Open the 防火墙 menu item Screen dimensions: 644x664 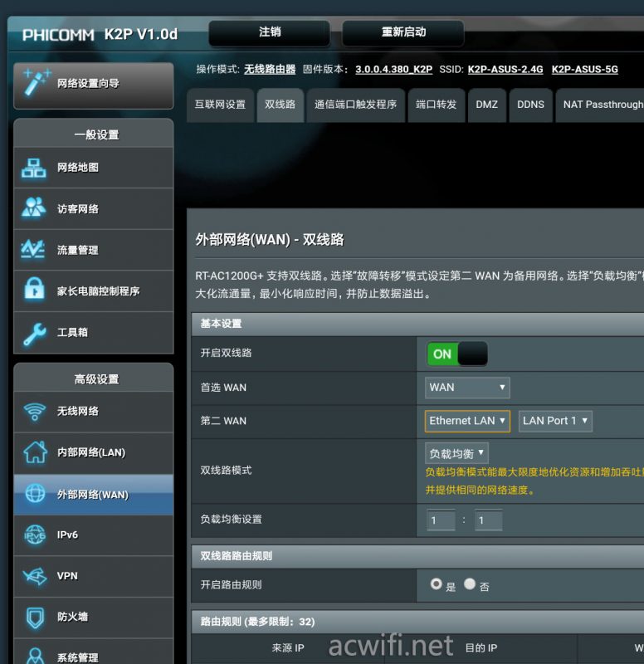click(94, 617)
